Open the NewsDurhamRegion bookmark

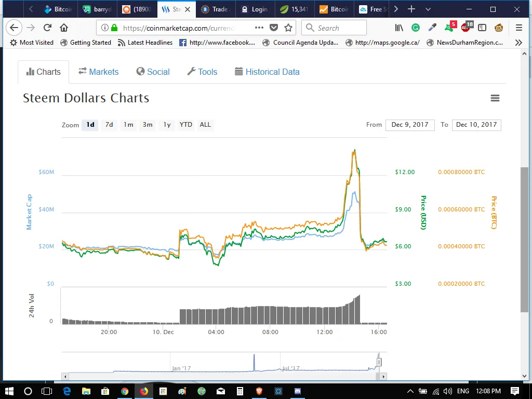(x=465, y=43)
